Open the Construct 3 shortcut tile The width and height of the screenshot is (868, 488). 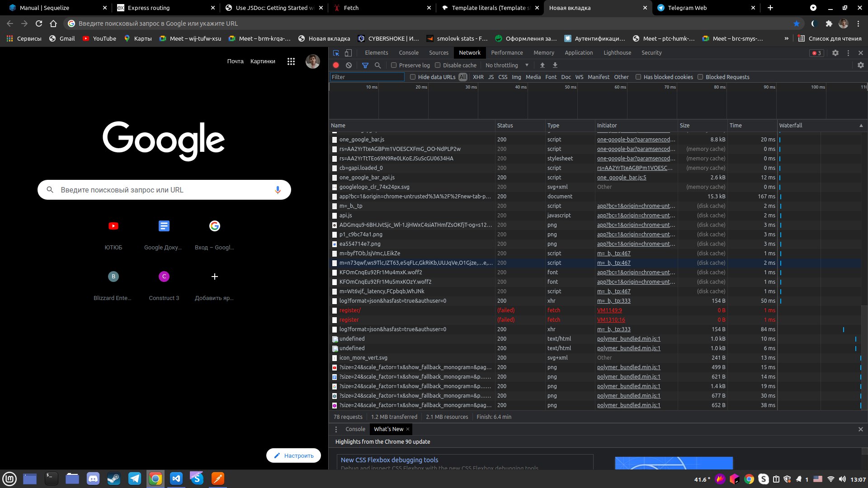(x=164, y=285)
